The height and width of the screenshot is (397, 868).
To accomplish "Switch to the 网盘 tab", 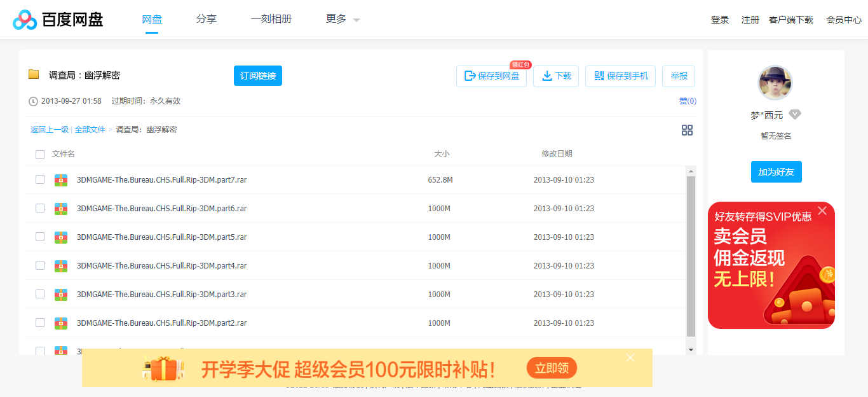I will tap(151, 19).
